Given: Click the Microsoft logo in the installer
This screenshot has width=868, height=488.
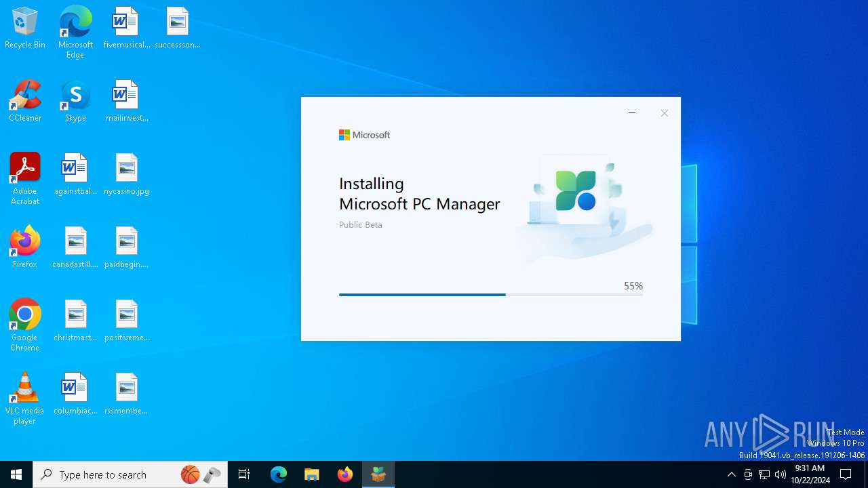Looking at the screenshot, I should pos(364,135).
